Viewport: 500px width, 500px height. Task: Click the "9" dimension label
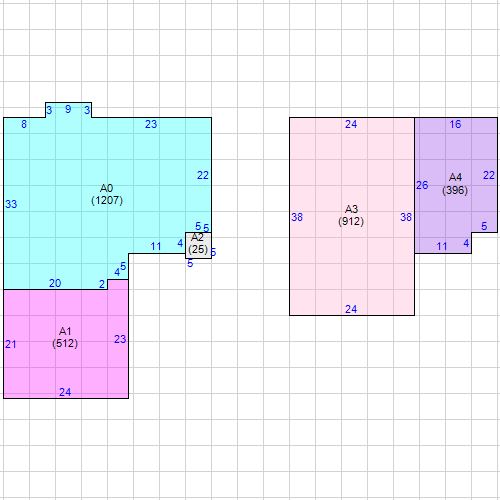[x=68, y=109]
